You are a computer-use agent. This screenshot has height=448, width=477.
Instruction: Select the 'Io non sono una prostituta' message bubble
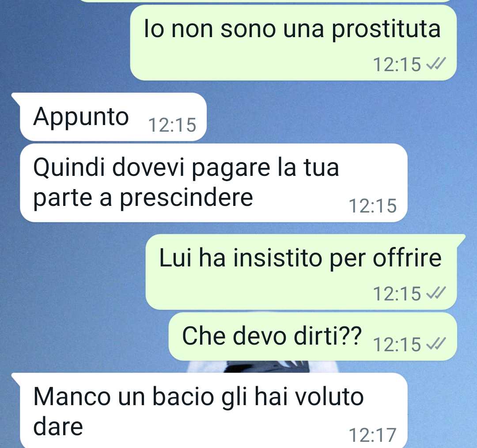point(293,42)
